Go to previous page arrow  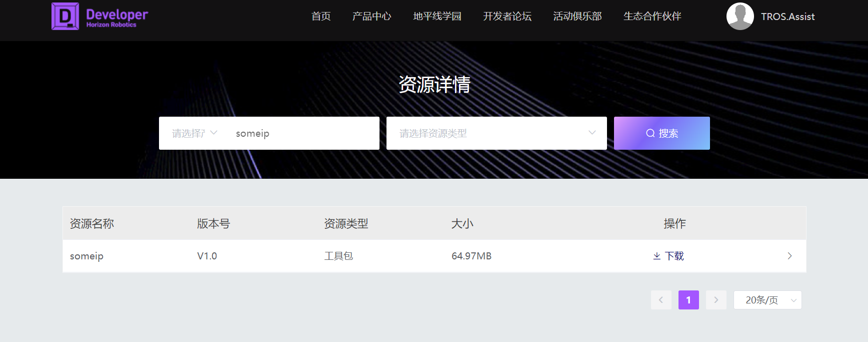(x=661, y=300)
